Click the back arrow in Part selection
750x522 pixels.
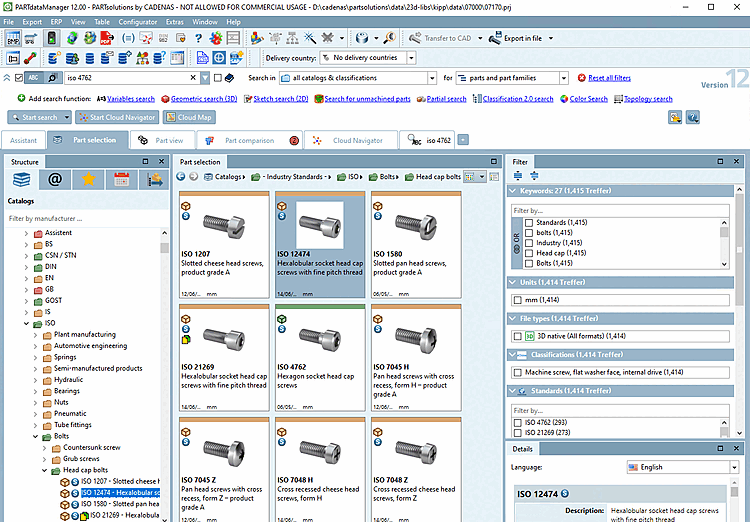click(x=181, y=177)
